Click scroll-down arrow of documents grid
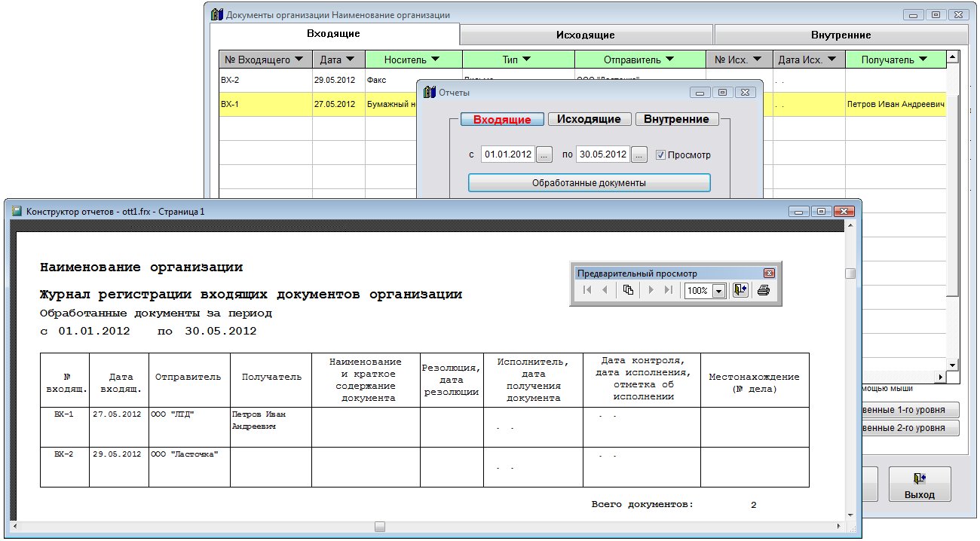980x541 pixels. (x=954, y=365)
